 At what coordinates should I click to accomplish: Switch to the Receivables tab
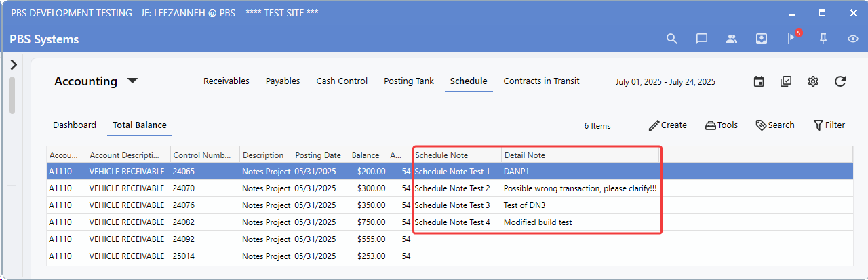point(226,81)
